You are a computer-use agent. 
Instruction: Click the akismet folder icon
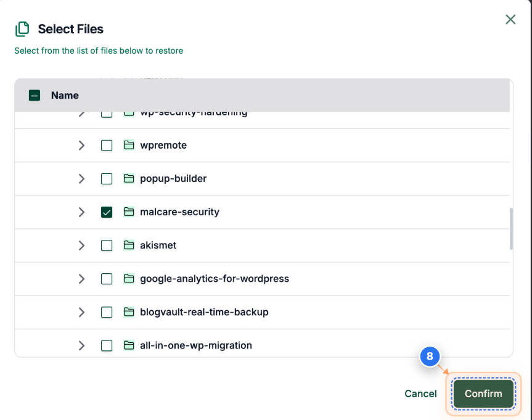[x=129, y=245]
